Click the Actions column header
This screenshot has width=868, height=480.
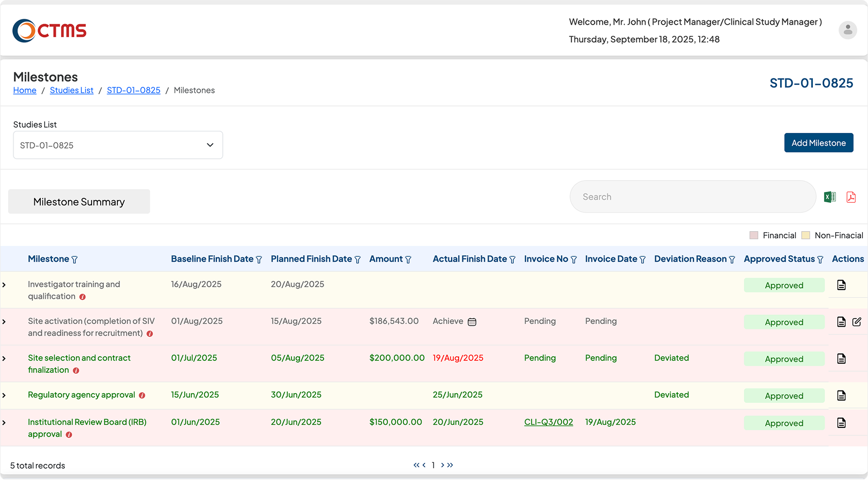click(848, 259)
